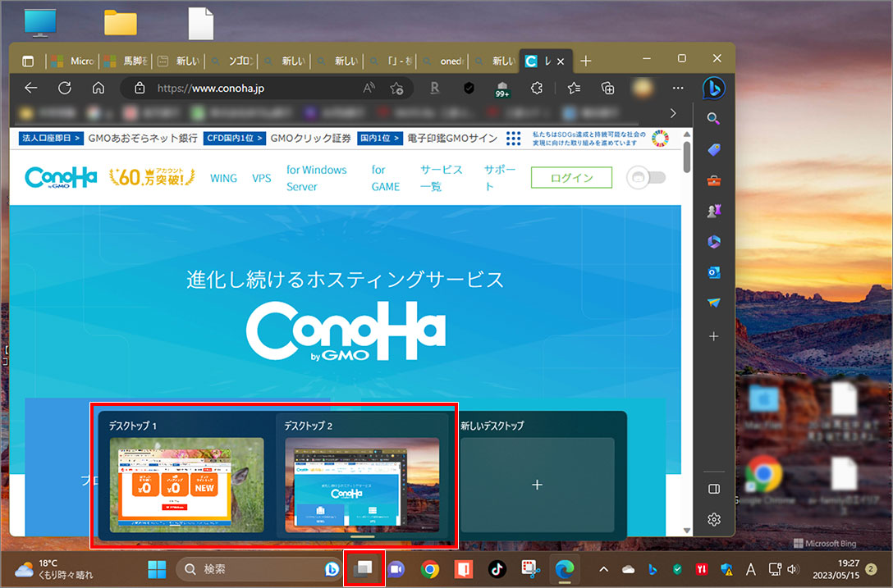Open Edge settings and more menu
The height and width of the screenshot is (588, 893).
point(678,89)
